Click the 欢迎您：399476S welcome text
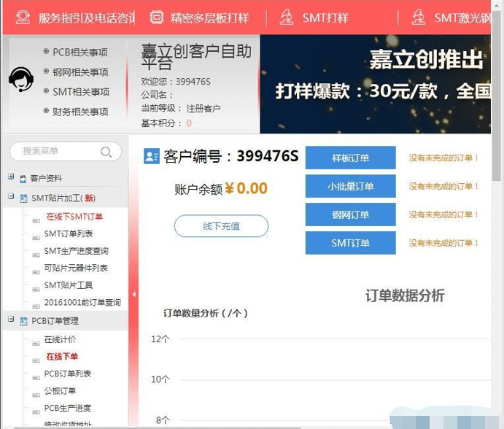Viewport: 504px width, 429px height. coord(176,82)
